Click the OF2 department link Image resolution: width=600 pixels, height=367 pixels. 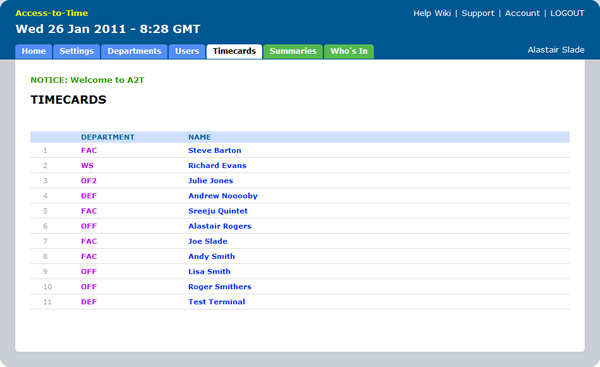pos(89,181)
